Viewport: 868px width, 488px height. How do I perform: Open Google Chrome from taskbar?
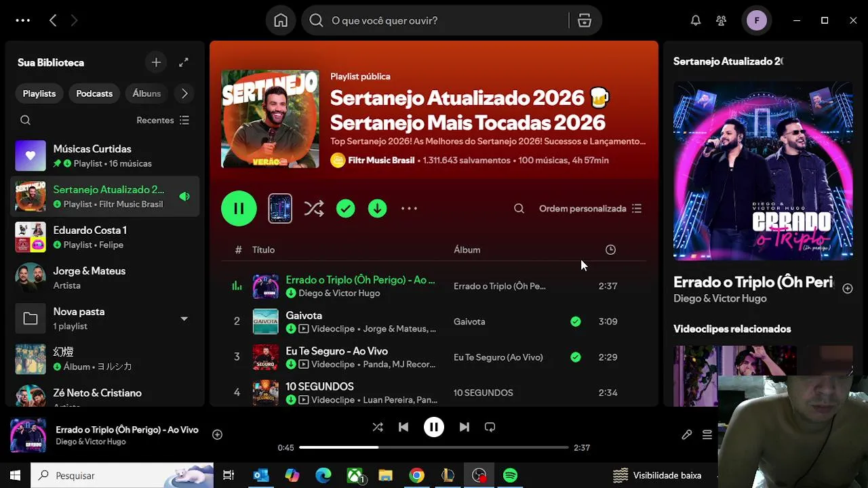pyautogui.click(x=416, y=476)
